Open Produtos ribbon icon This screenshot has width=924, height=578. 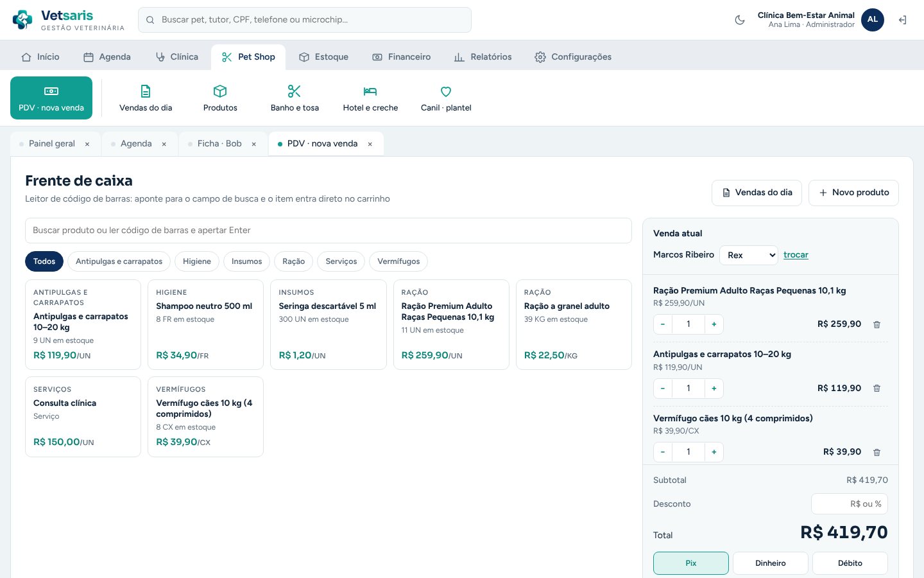[220, 98]
